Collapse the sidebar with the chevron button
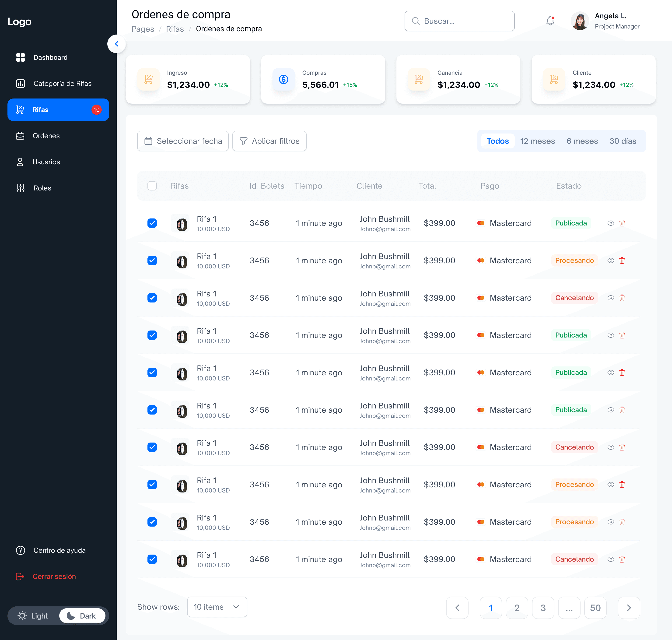 point(117,44)
